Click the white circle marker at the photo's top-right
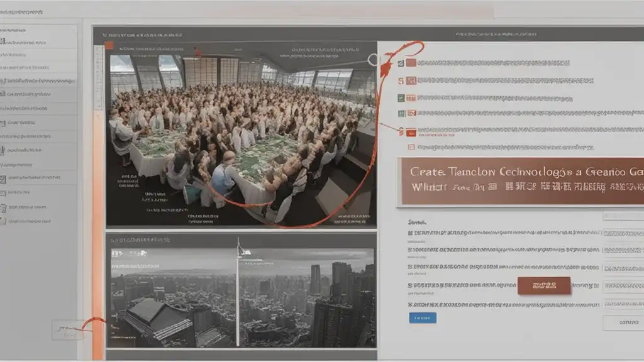This screenshot has width=644, height=362. pos(373,60)
